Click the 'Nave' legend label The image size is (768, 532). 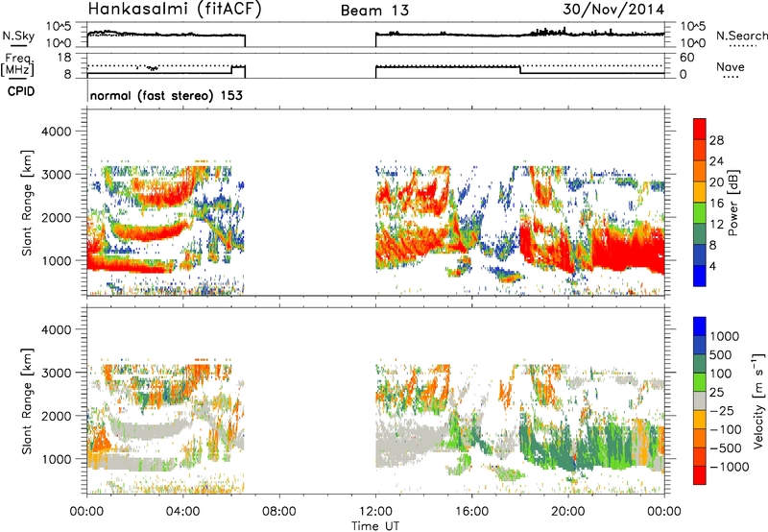[731, 66]
